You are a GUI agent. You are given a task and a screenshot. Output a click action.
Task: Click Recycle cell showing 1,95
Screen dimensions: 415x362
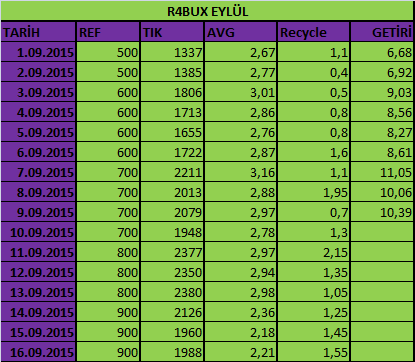[314, 192]
